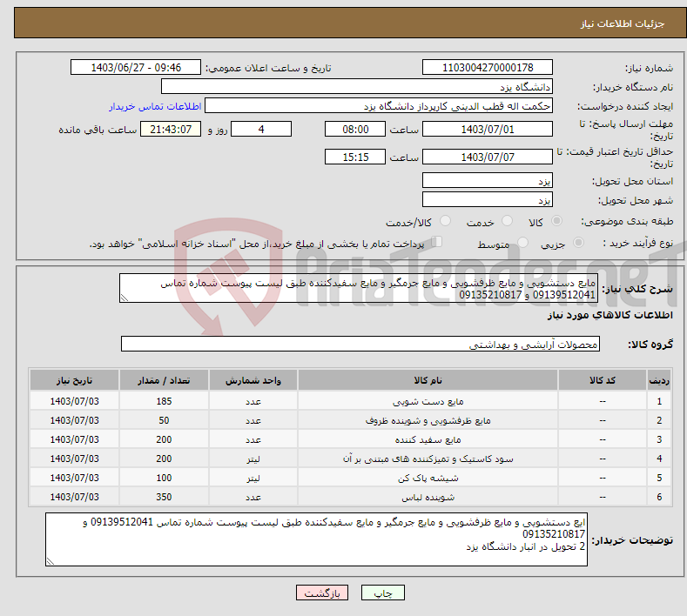Click the نام کالا column header

pos(428,380)
